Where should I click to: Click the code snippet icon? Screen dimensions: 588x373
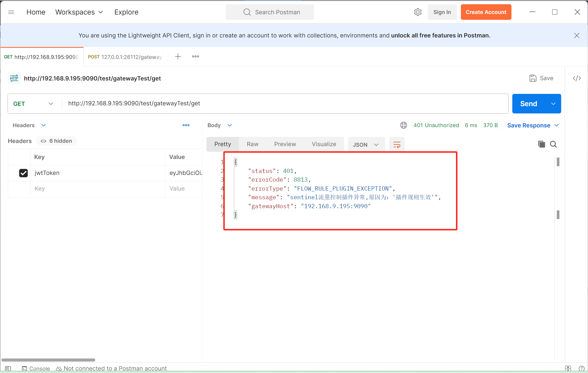[x=577, y=78]
